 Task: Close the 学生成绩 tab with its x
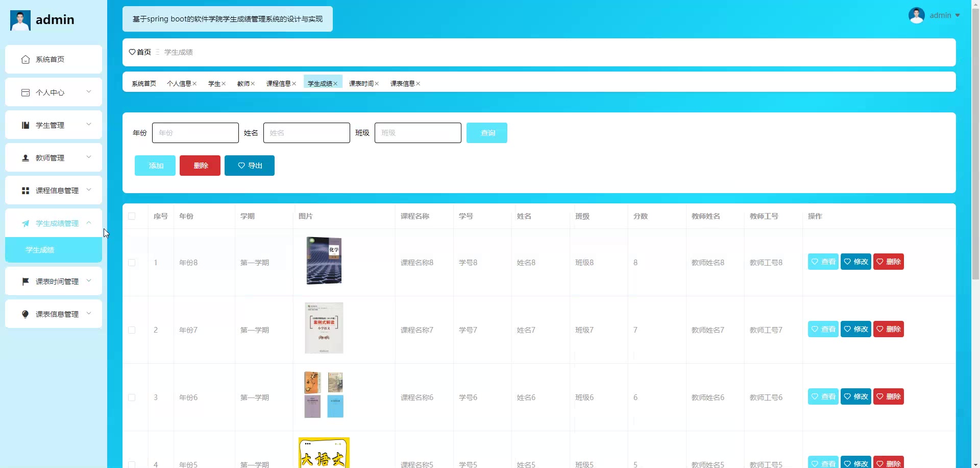(x=335, y=84)
